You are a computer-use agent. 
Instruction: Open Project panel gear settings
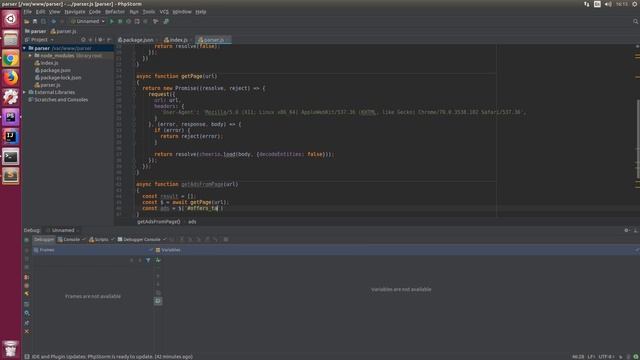[100, 40]
